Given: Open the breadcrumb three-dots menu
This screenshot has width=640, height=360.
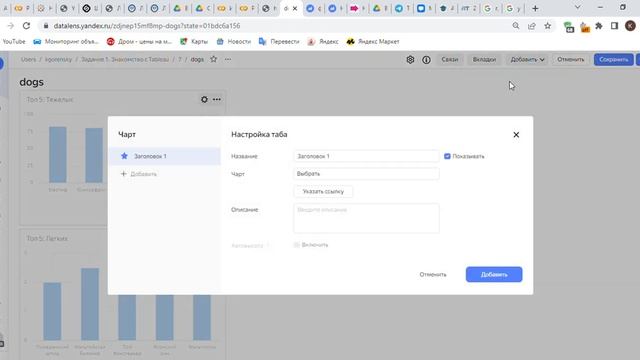Looking at the screenshot, I should pos(228,59).
